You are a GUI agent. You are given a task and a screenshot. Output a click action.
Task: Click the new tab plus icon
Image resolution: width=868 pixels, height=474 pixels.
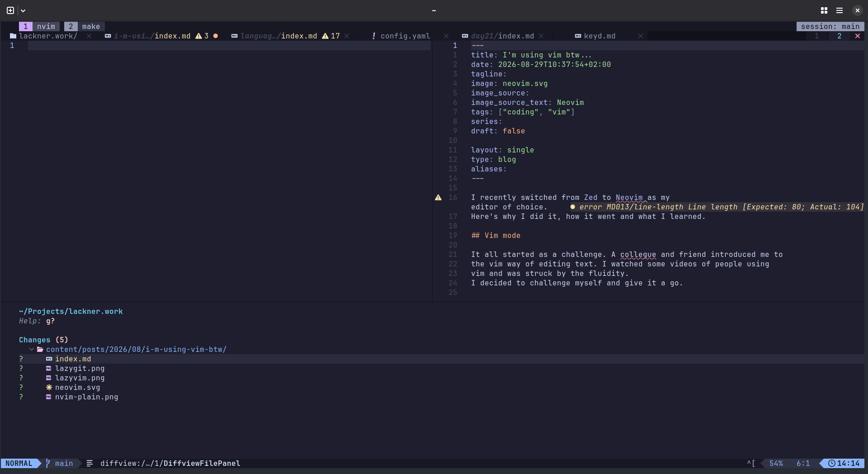point(10,10)
